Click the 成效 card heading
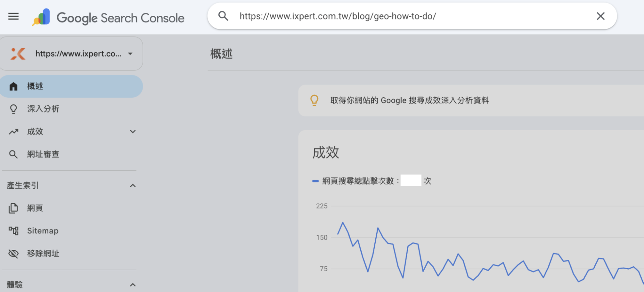This screenshot has height=292, width=644. pyautogui.click(x=326, y=153)
